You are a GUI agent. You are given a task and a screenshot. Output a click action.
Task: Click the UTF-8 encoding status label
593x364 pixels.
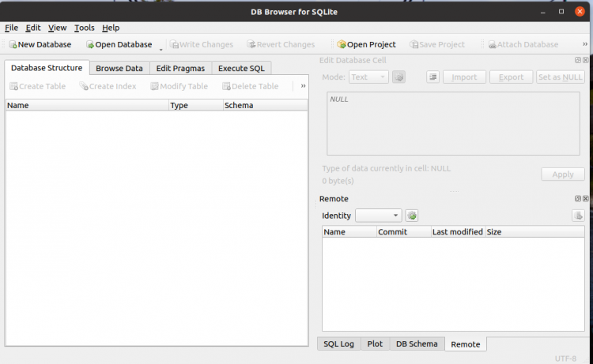click(565, 358)
